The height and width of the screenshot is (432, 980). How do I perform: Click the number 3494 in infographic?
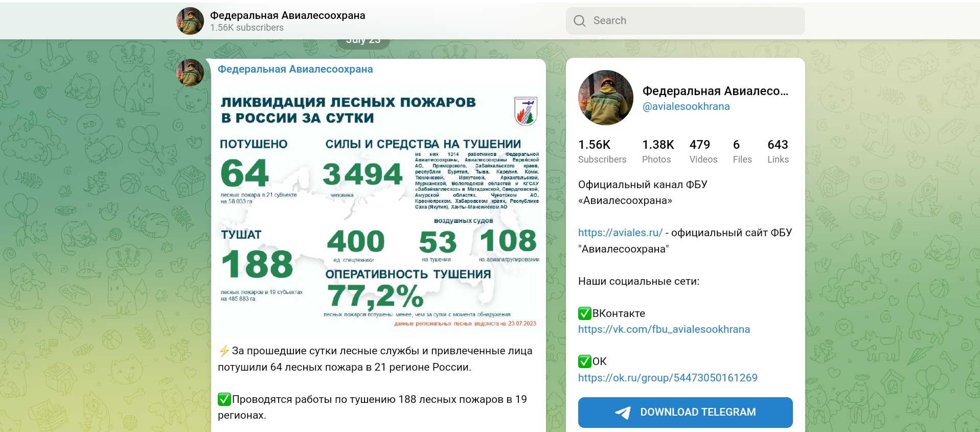click(362, 174)
